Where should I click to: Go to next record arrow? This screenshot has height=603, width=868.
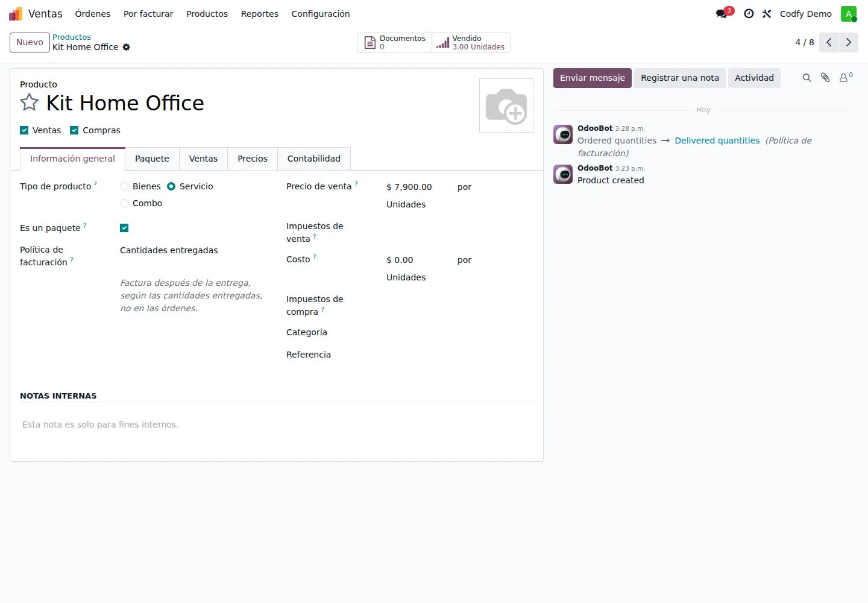pos(848,42)
